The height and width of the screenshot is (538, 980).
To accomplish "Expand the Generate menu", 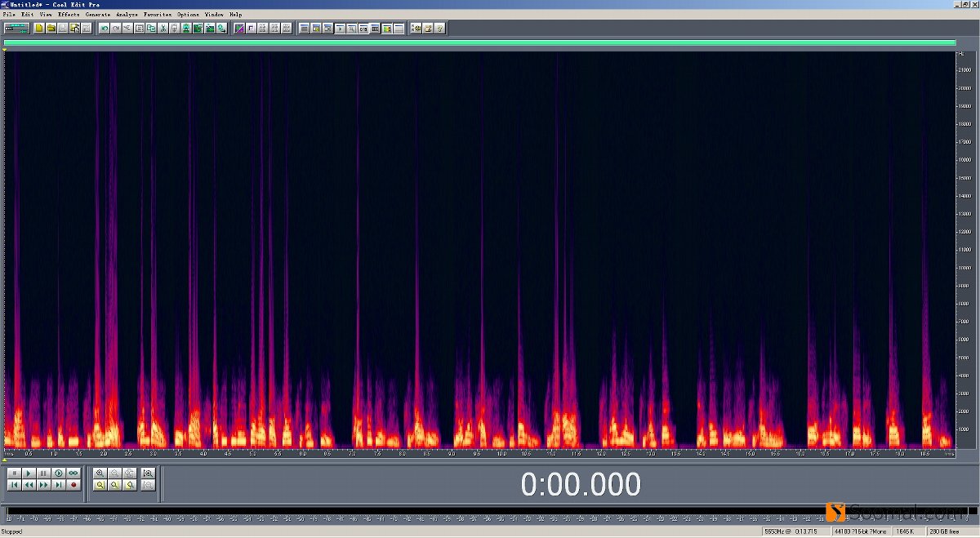I will (98, 15).
